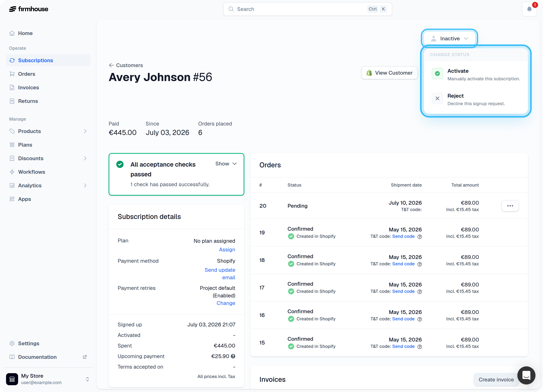Click Change payment retries link
Viewport: 543px width, 392px height.
pos(226,303)
